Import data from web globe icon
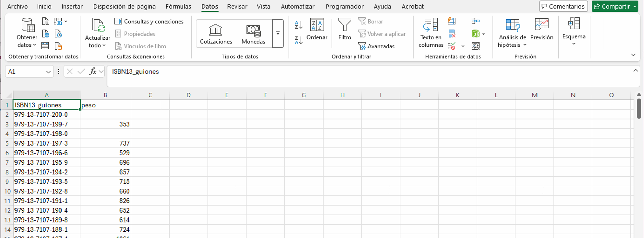 (x=45, y=33)
